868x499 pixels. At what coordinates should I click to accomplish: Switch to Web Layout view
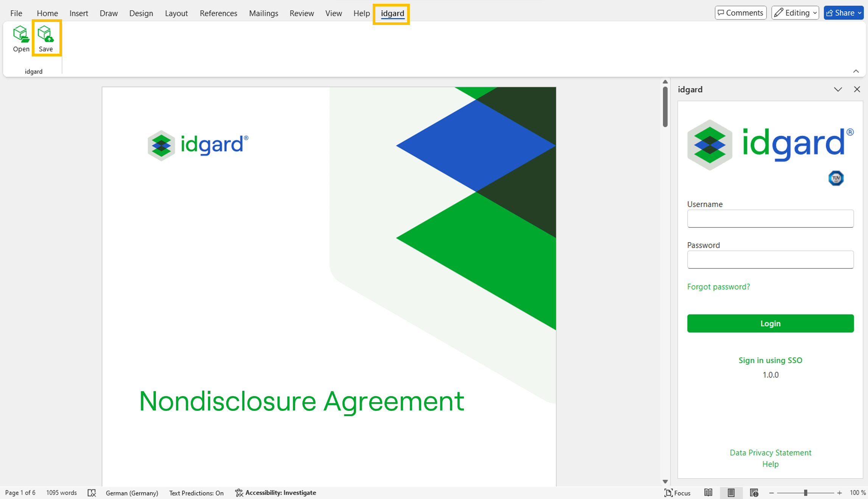pyautogui.click(x=754, y=493)
